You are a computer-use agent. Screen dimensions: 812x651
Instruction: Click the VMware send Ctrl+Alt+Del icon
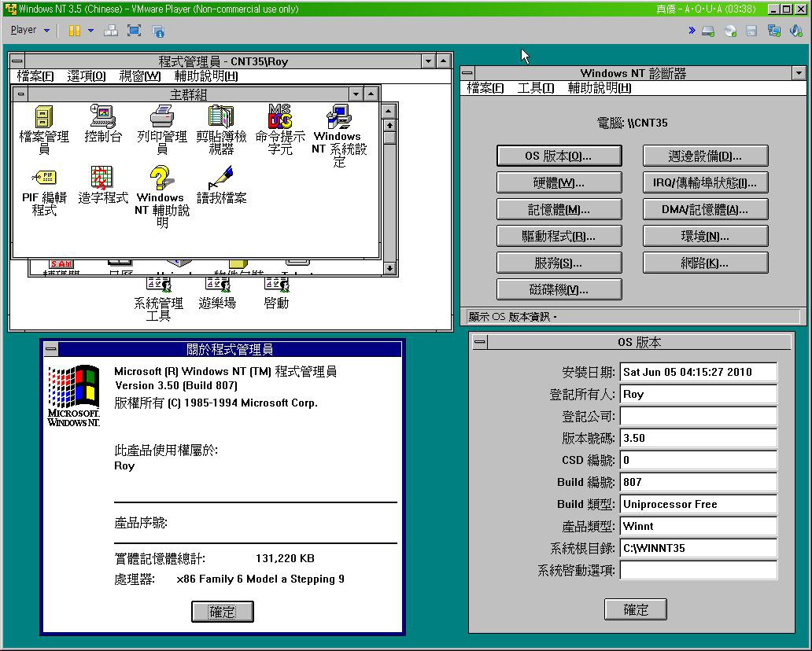[110, 31]
